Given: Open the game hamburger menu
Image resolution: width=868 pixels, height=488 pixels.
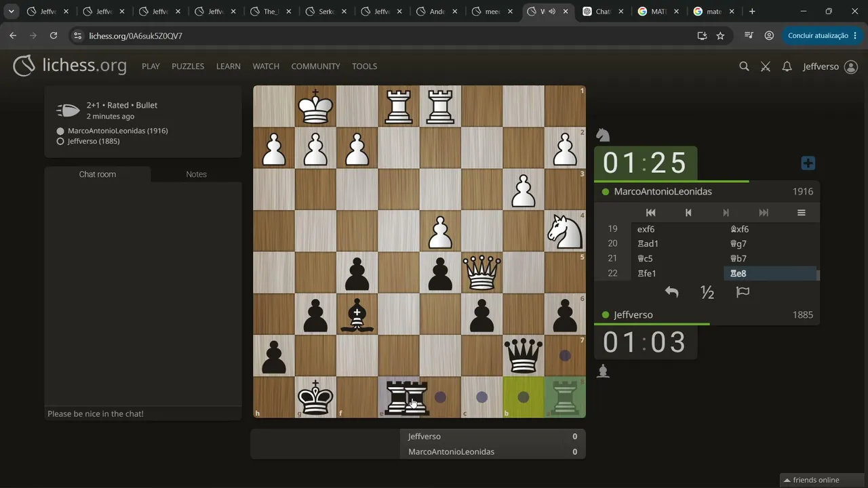Looking at the screenshot, I should (x=801, y=213).
